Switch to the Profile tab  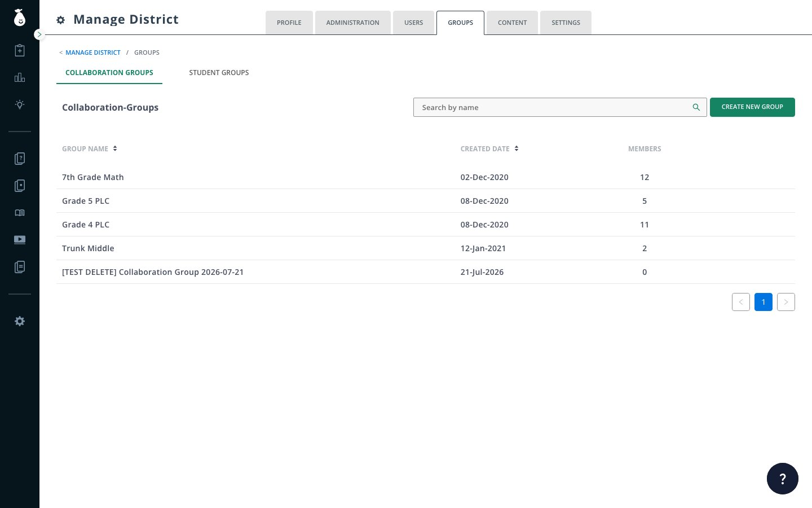tap(289, 23)
